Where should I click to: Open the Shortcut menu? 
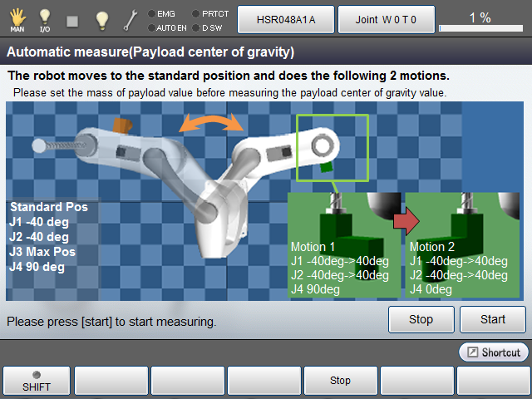(493, 352)
